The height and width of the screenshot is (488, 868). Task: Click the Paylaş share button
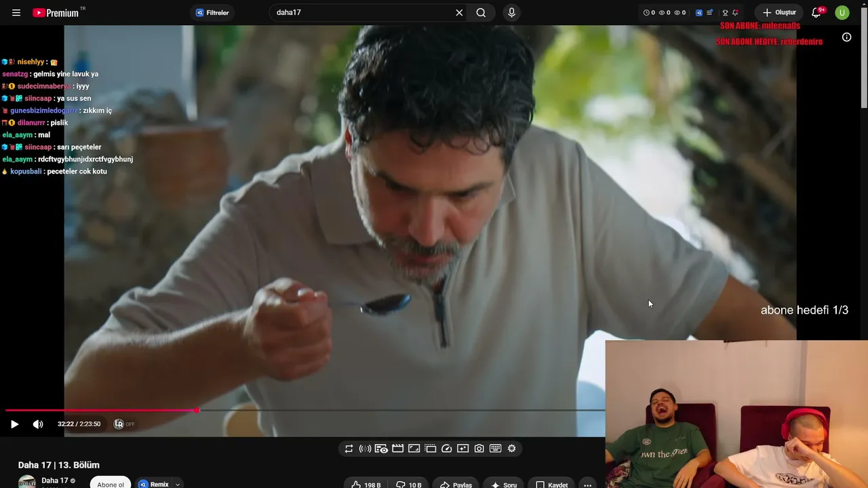click(456, 484)
